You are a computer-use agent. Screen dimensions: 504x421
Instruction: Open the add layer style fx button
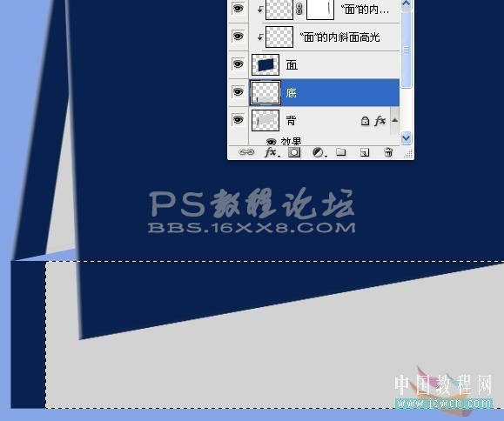[272, 152]
